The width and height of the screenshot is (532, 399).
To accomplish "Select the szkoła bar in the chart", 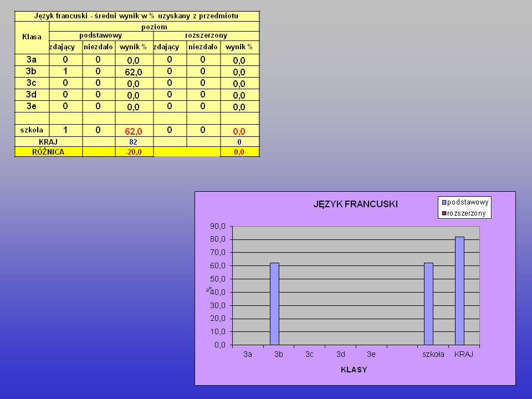I will pos(428,304).
